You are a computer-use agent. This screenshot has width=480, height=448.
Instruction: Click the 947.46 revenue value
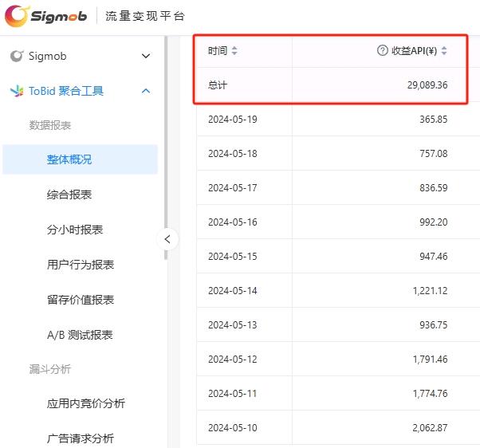434,257
